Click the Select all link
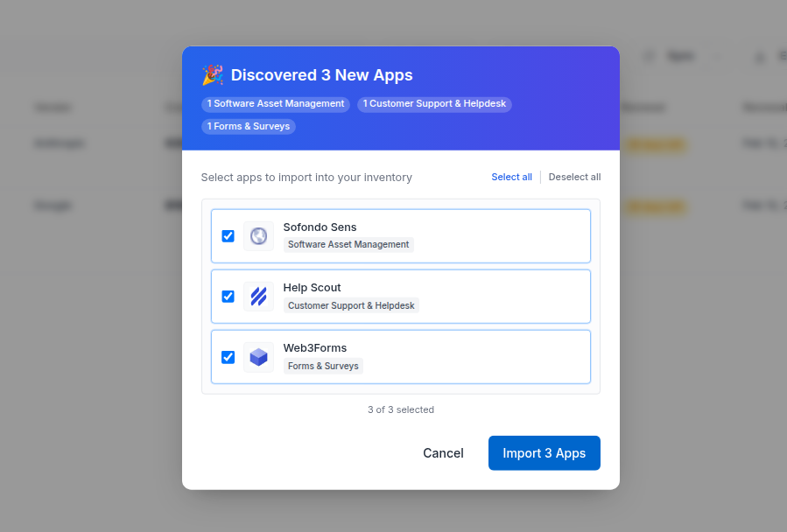The width and height of the screenshot is (787, 532). [511, 177]
